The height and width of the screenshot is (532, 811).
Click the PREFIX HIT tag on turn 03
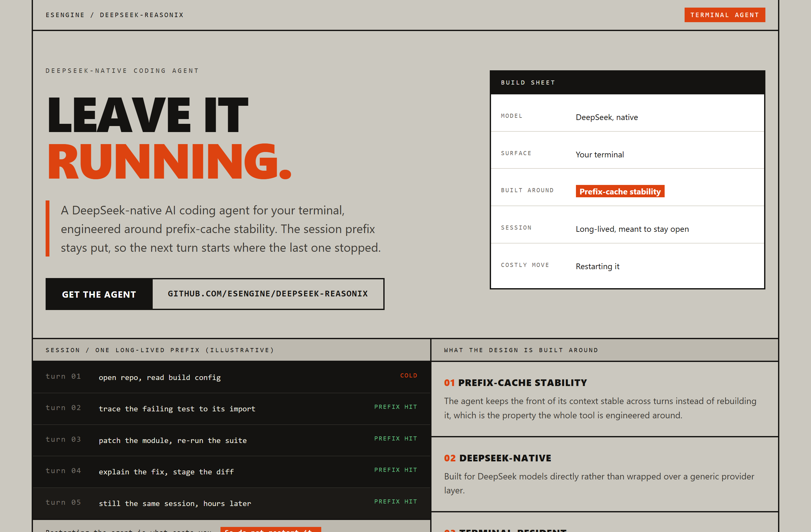[x=395, y=438]
